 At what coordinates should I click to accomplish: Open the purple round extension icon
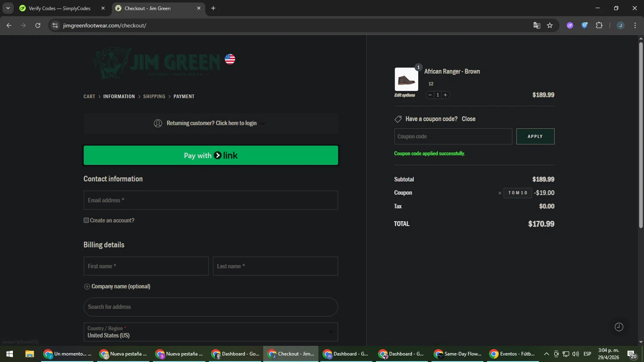570,25
